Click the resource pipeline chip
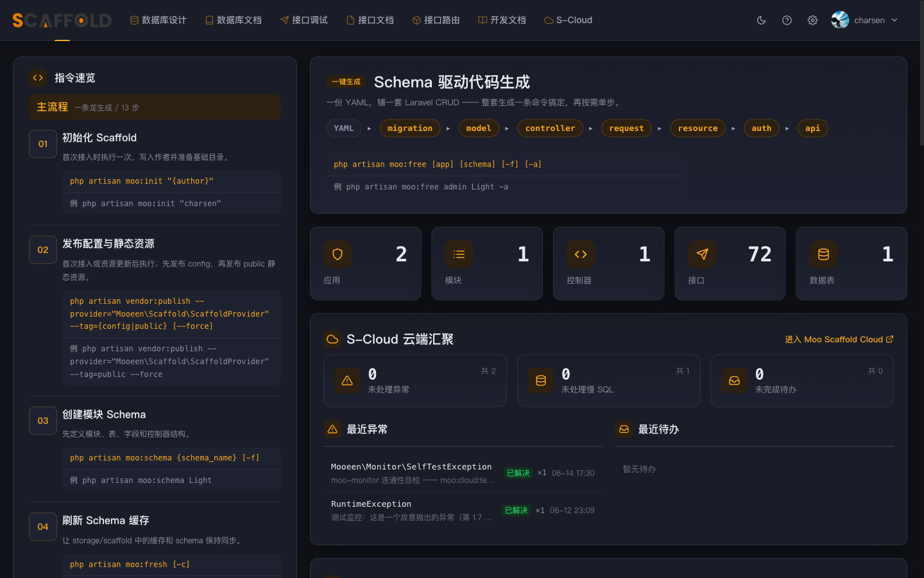Image resolution: width=924 pixels, height=578 pixels. point(697,128)
